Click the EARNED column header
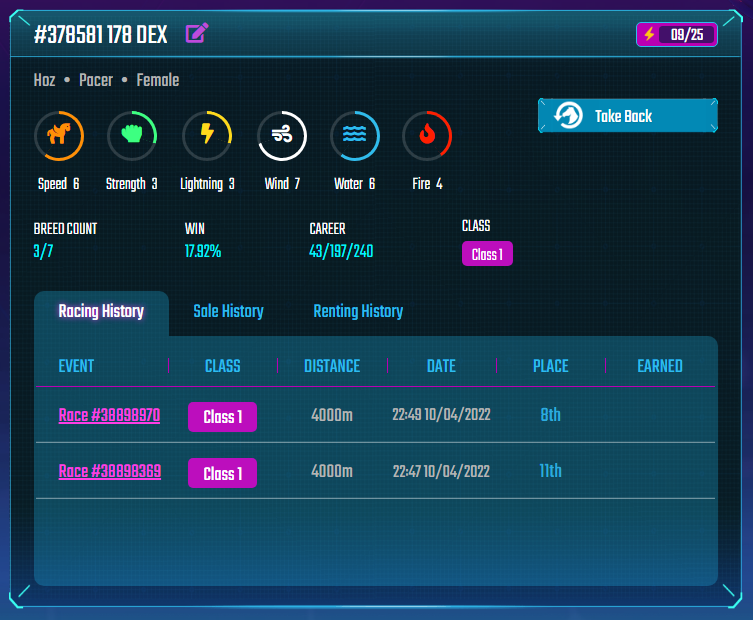 [660, 366]
